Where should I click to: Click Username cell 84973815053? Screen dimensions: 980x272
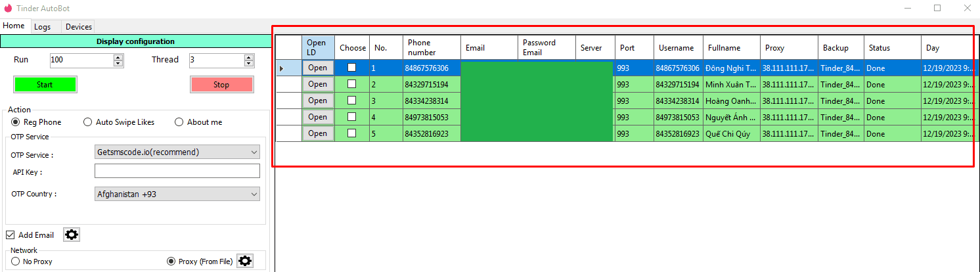[679, 118]
